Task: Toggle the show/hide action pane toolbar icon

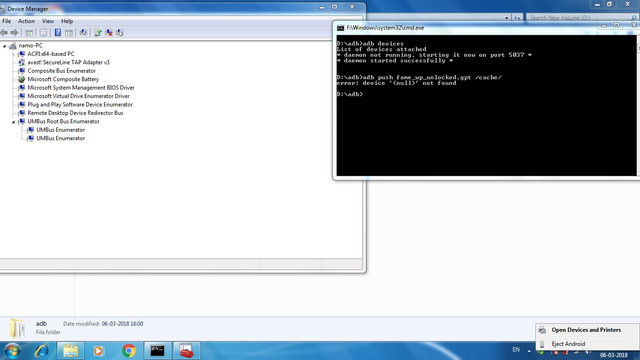Action: point(69,33)
